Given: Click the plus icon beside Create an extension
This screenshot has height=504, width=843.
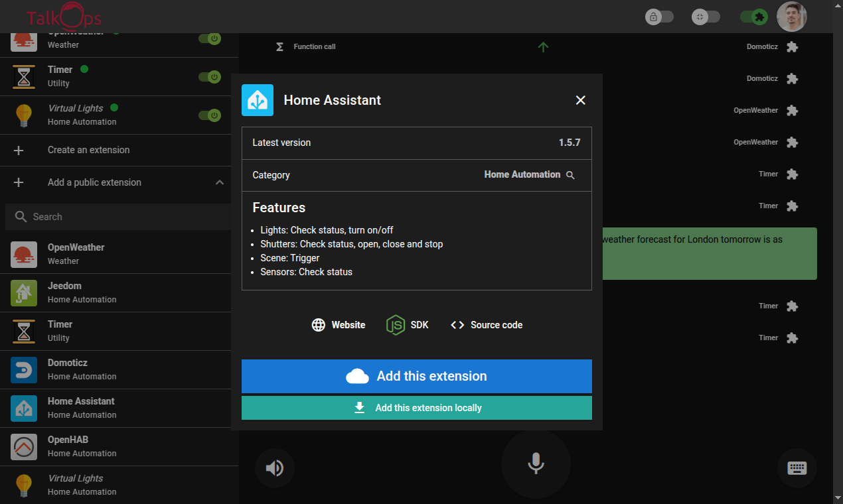Looking at the screenshot, I should click(x=19, y=151).
